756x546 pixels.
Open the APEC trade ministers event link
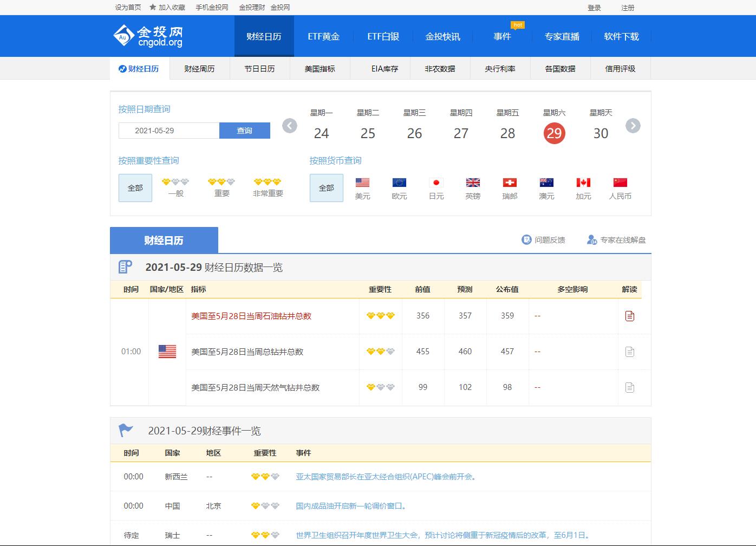click(386, 477)
